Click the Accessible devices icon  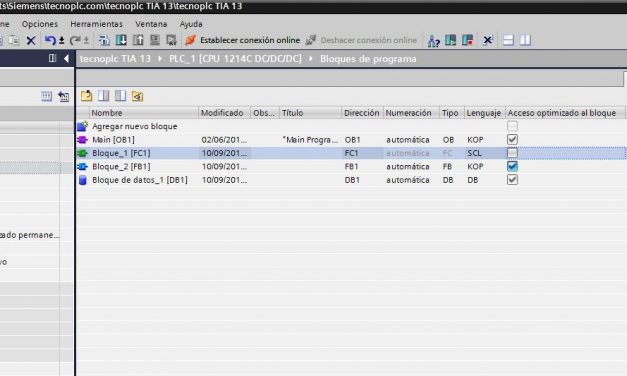pyautogui.click(x=433, y=40)
